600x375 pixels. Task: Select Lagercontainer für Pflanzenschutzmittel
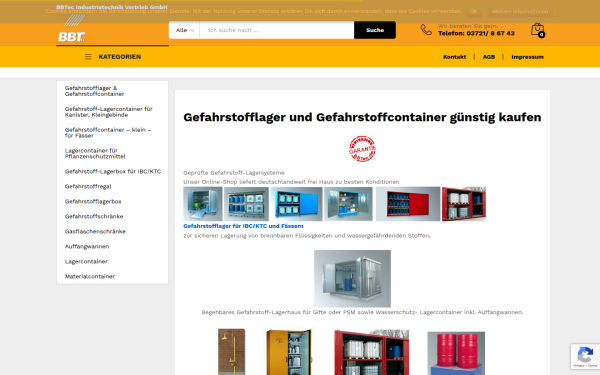(95, 153)
